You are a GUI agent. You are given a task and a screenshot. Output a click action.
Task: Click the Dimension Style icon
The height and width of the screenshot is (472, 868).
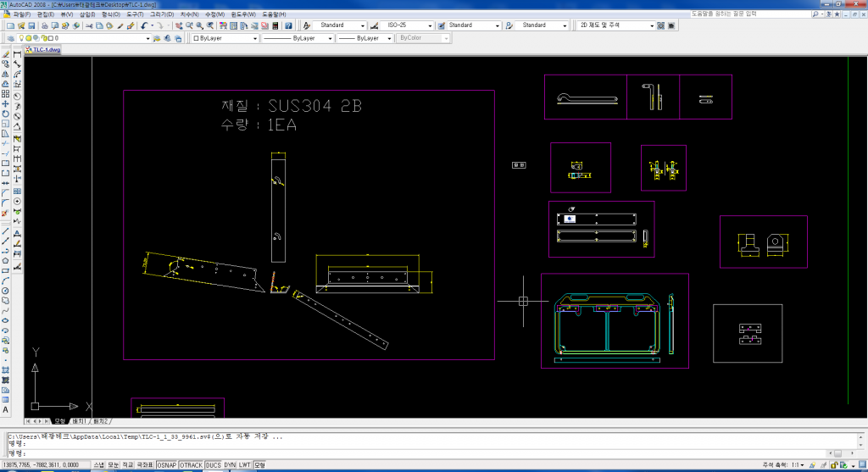(374, 25)
